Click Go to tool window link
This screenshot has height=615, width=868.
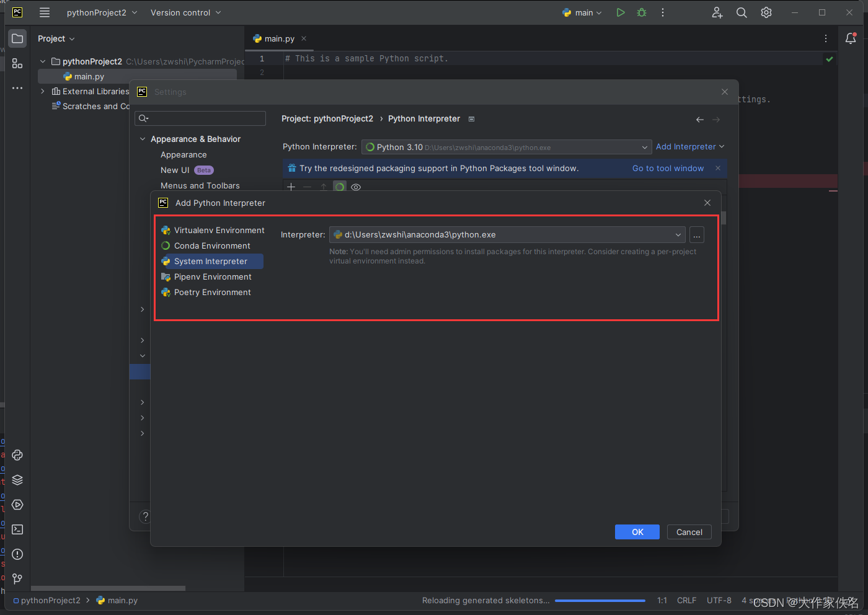(668, 168)
